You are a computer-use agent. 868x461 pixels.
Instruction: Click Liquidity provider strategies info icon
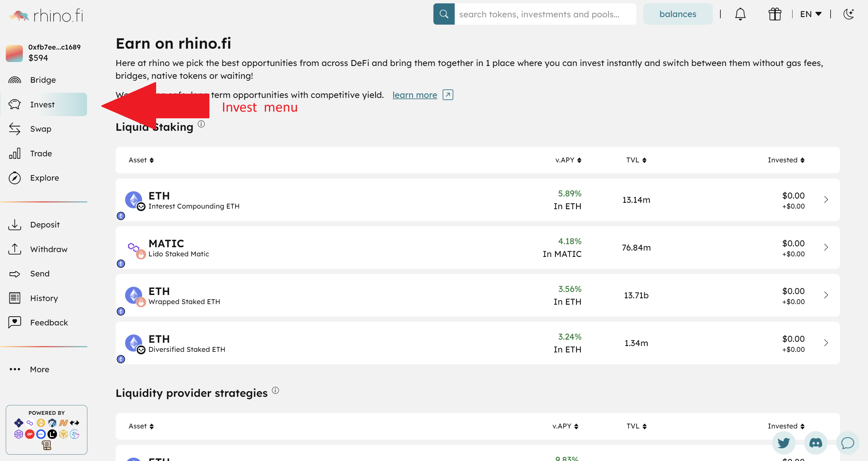(275, 390)
